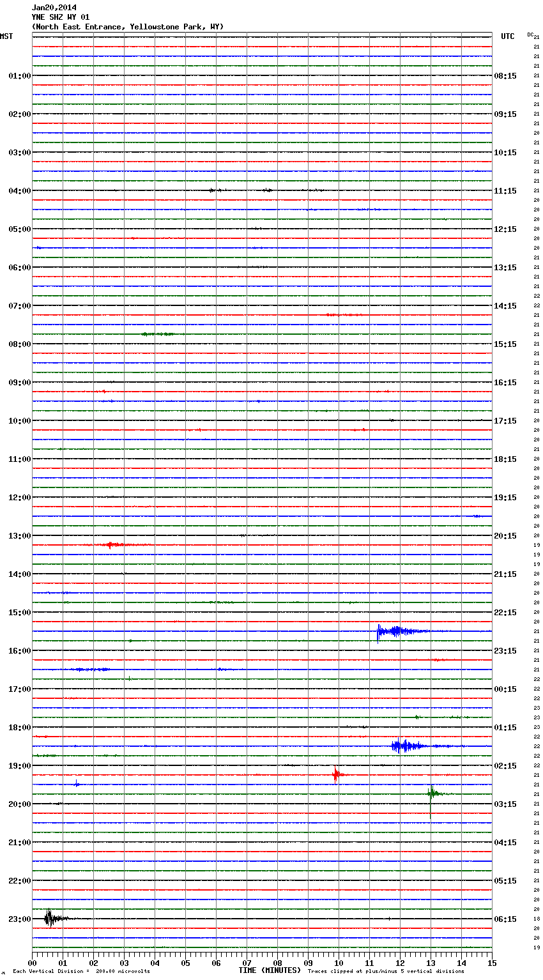This screenshot has height=980, width=543.
Task: Select the station code YNE SHZ WY 01
Action: click(61, 17)
